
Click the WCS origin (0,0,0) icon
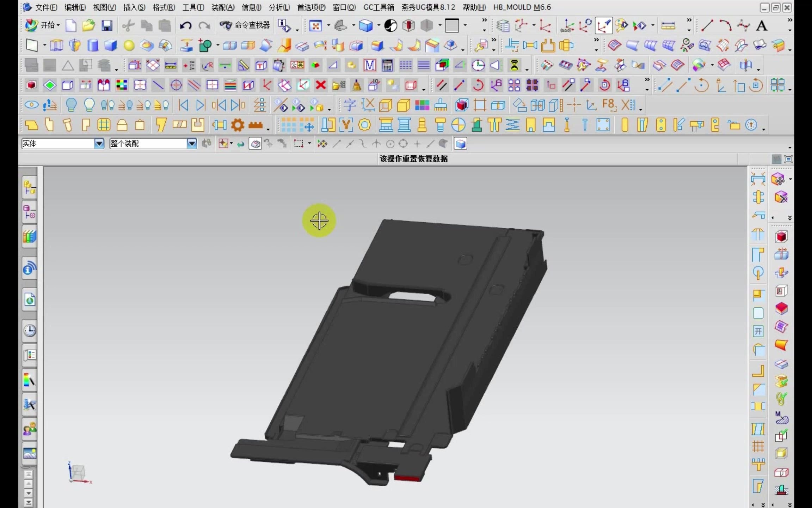pos(567,25)
